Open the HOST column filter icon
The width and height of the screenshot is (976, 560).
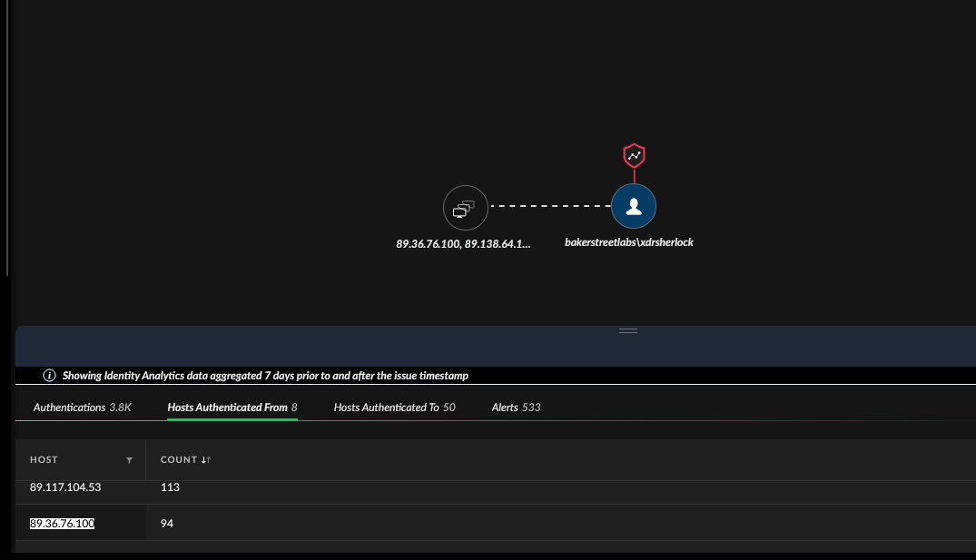pos(130,460)
